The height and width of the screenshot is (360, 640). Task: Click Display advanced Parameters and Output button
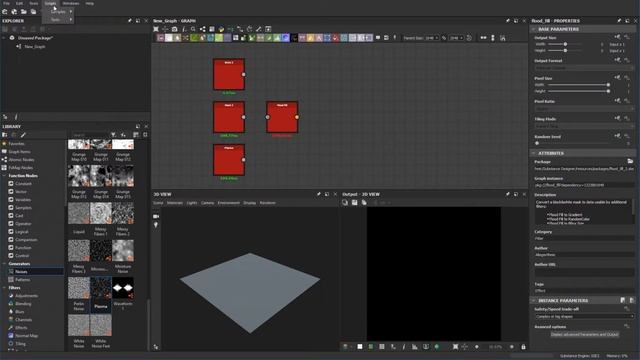[584, 334]
